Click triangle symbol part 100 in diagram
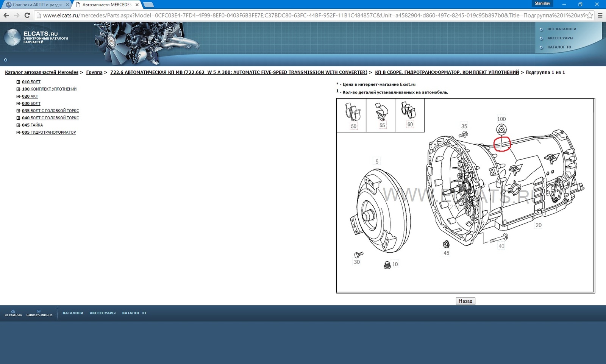The width and height of the screenshot is (606, 364). pos(501,129)
